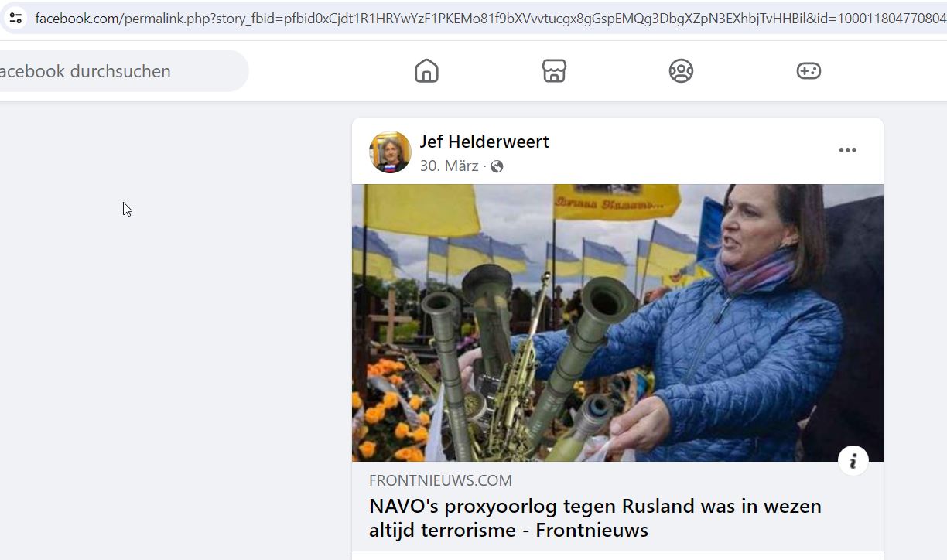Image resolution: width=947 pixels, height=560 pixels.
Task: Click the article preview image
Action: tap(617, 323)
